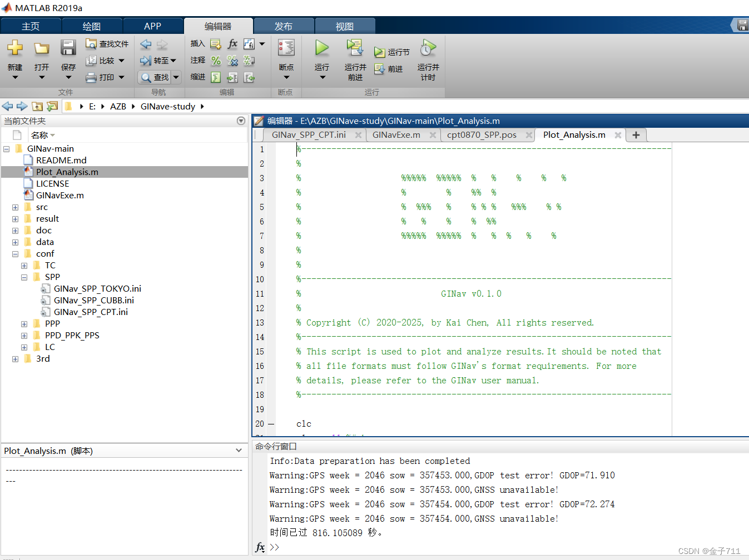Collapse the Plot_Analysis.m details panel chevron

(239, 451)
